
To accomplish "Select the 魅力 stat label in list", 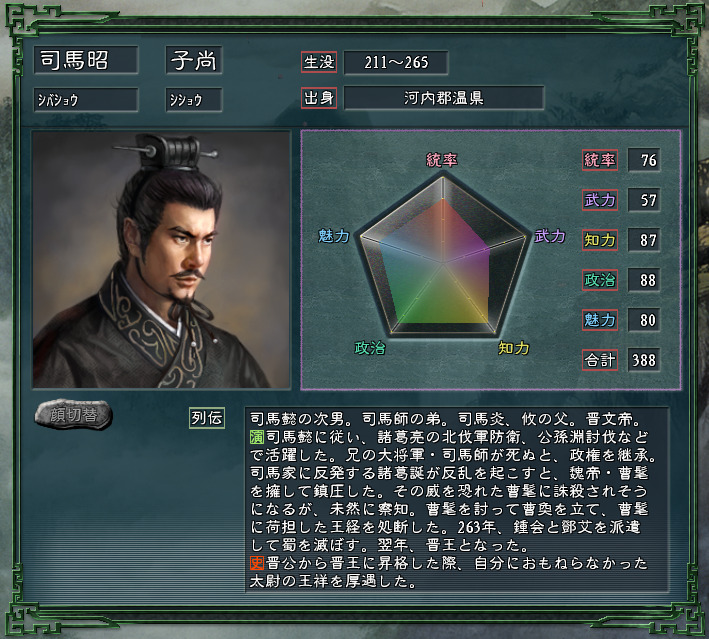I will click(600, 320).
